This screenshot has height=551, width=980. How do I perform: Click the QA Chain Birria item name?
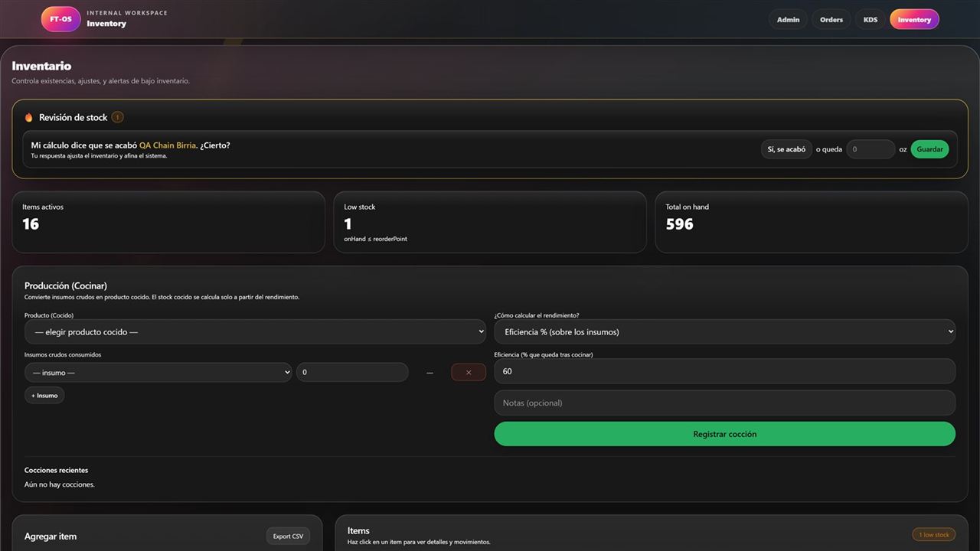(168, 145)
